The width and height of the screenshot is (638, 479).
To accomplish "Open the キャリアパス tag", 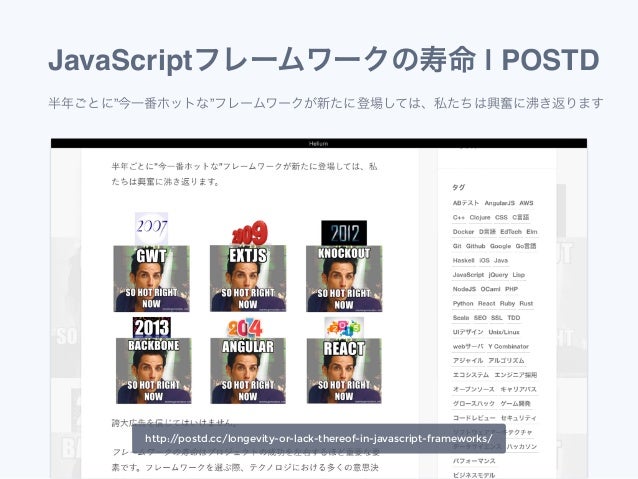I will (x=518, y=389).
